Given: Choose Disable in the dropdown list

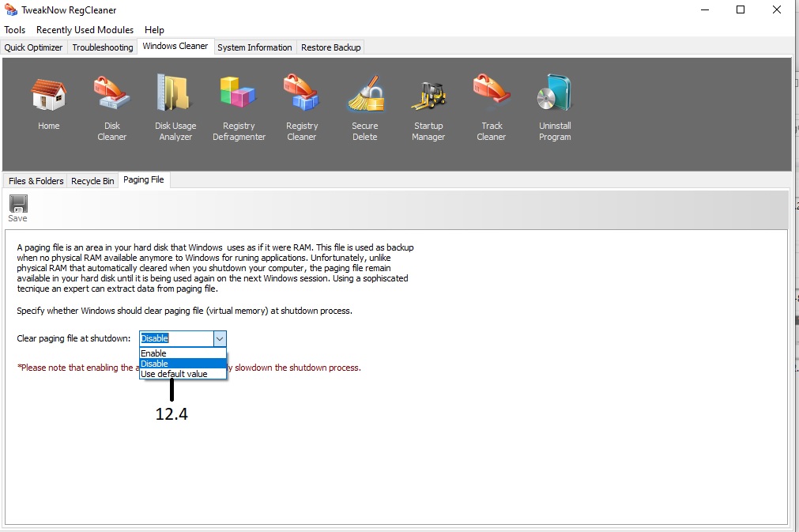Looking at the screenshot, I should pos(183,364).
